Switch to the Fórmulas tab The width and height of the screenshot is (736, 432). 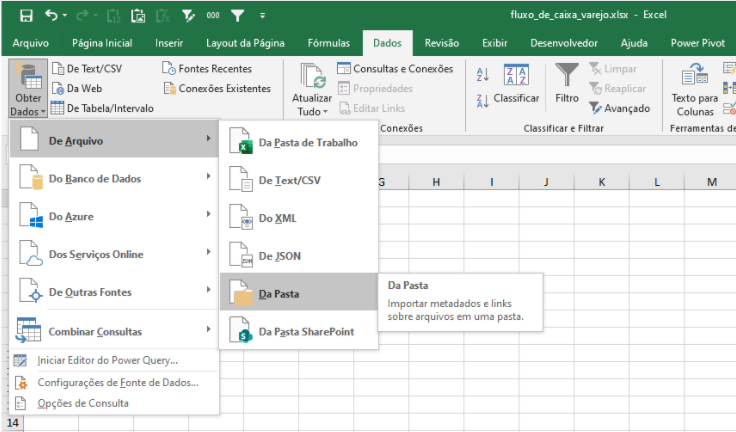coord(329,43)
